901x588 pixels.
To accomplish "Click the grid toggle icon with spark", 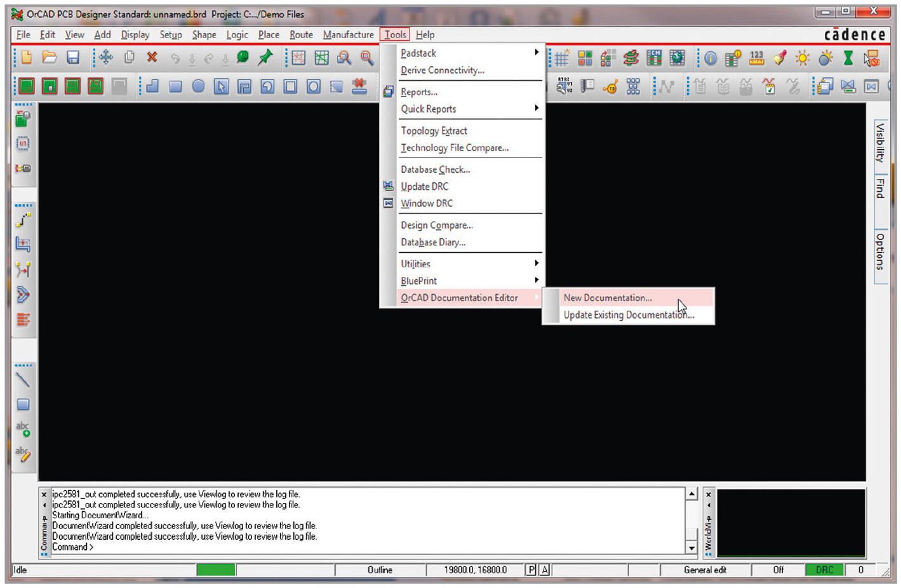I will [x=562, y=58].
